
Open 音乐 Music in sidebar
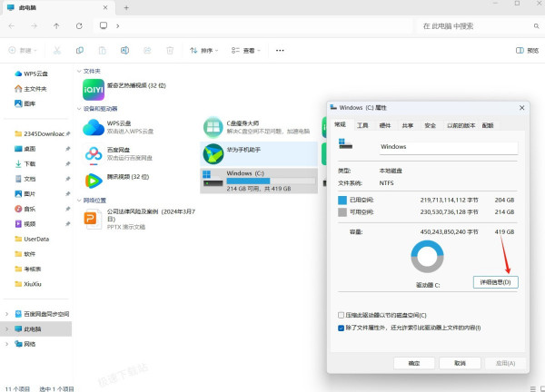(25, 209)
